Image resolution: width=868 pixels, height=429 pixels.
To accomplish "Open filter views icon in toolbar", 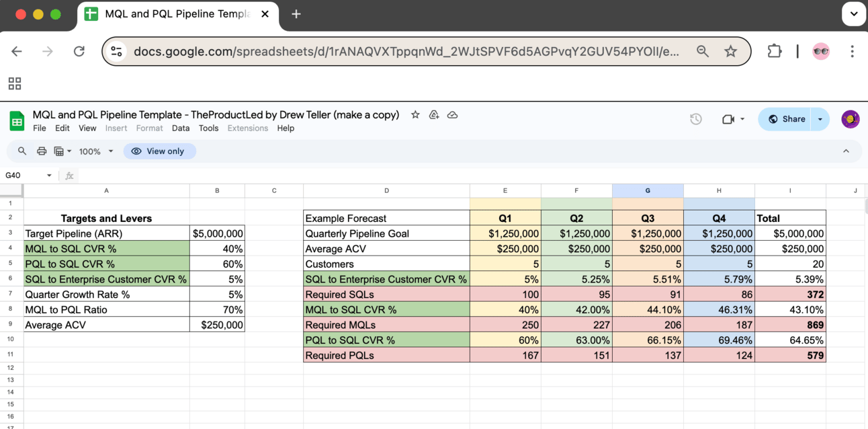I will (59, 151).
